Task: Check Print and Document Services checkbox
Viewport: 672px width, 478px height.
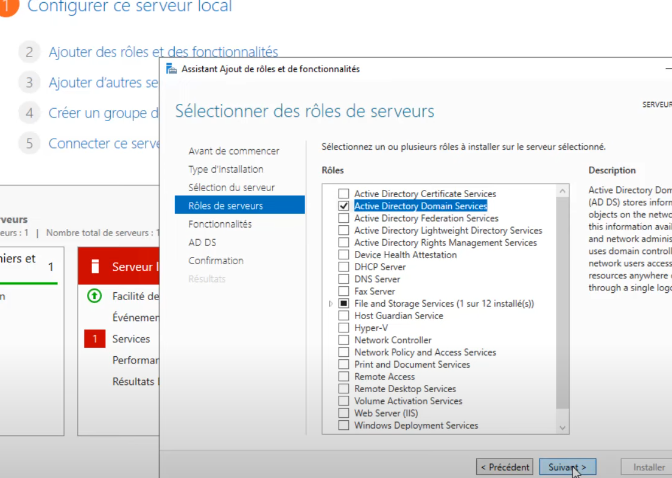Action: (x=343, y=364)
